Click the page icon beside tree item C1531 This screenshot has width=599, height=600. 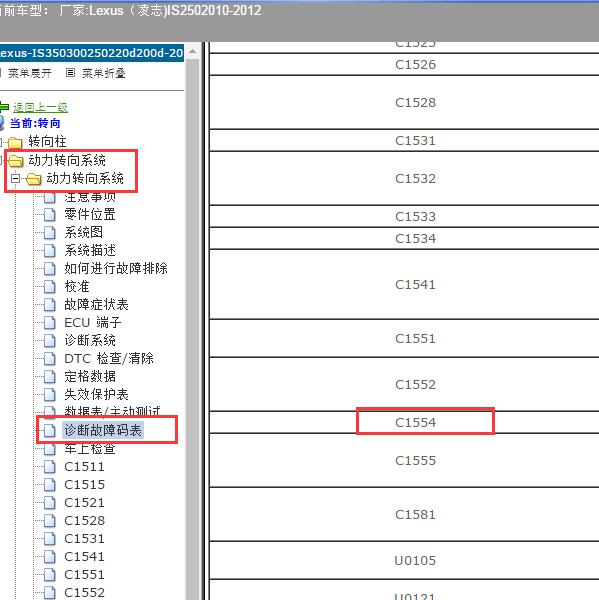click(x=49, y=539)
